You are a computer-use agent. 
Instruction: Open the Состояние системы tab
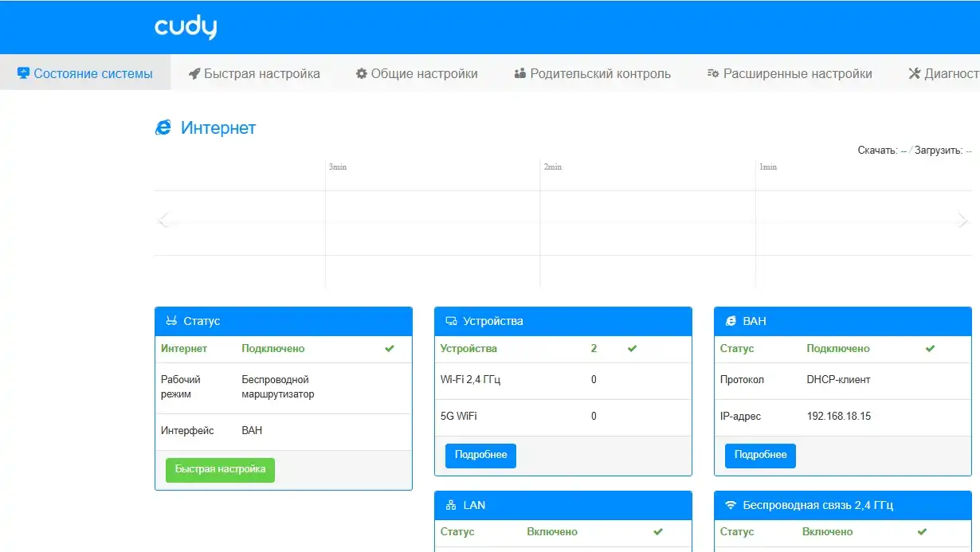pos(85,73)
